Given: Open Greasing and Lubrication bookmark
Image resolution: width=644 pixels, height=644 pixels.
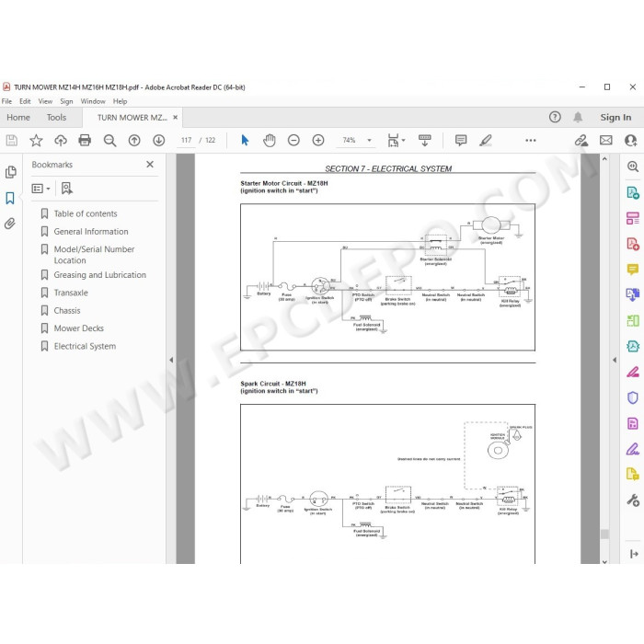Looking at the screenshot, I should (x=99, y=275).
